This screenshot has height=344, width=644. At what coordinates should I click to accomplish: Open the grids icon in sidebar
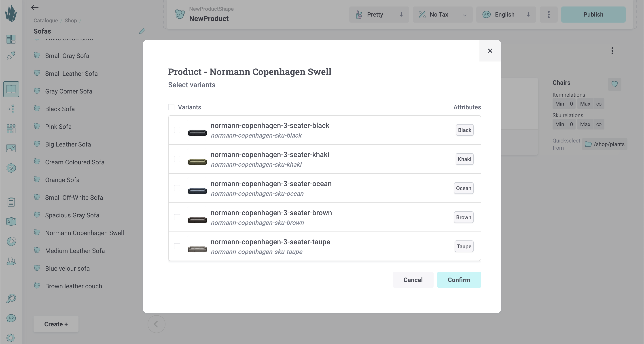coord(11,129)
